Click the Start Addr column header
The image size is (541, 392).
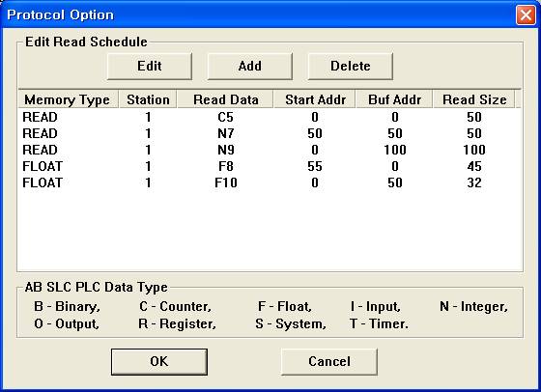coord(315,99)
